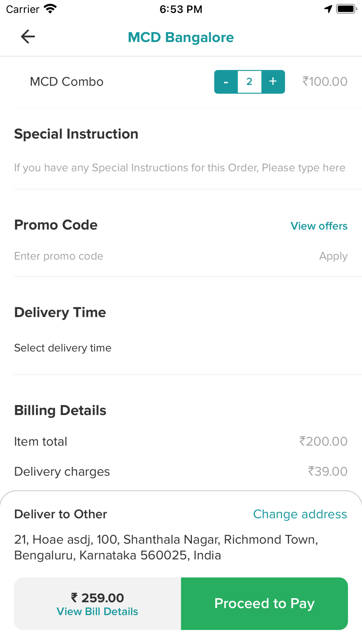The height and width of the screenshot is (644, 362).
Task: Increase MCD Combo quantity with plus
Action: point(273,82)
